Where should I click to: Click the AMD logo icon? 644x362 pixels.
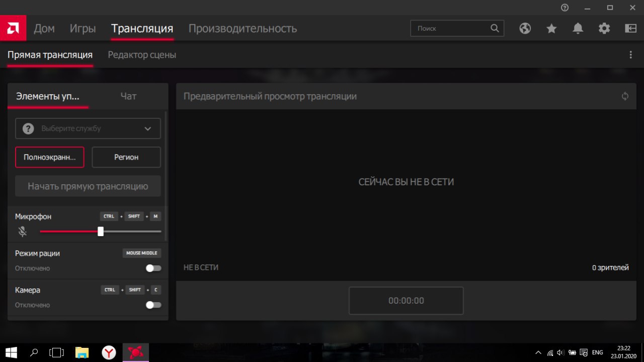pyautogui.click(x=13, y=28)
